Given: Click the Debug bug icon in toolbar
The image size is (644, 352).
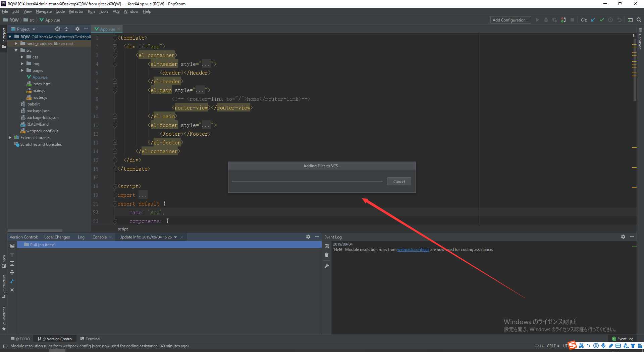Looking at the screenshot, I should click(x=546, y=20).
